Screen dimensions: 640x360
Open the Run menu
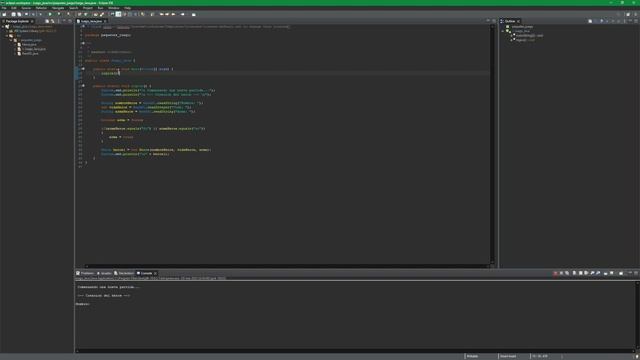[100, 8]
